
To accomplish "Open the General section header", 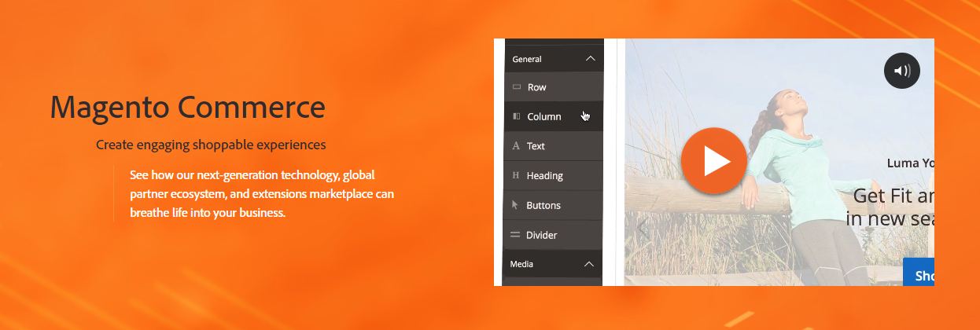I will (x=554, y=59).
